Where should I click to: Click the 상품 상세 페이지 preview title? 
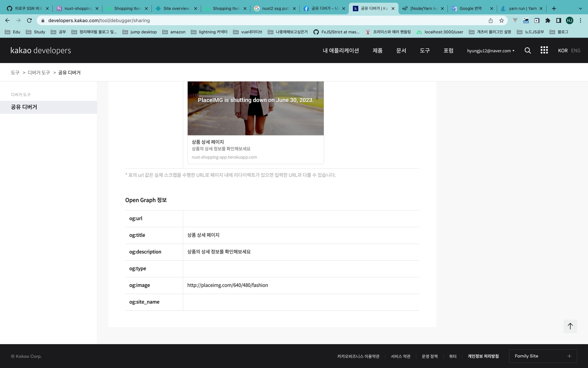[x=208, y=142]
